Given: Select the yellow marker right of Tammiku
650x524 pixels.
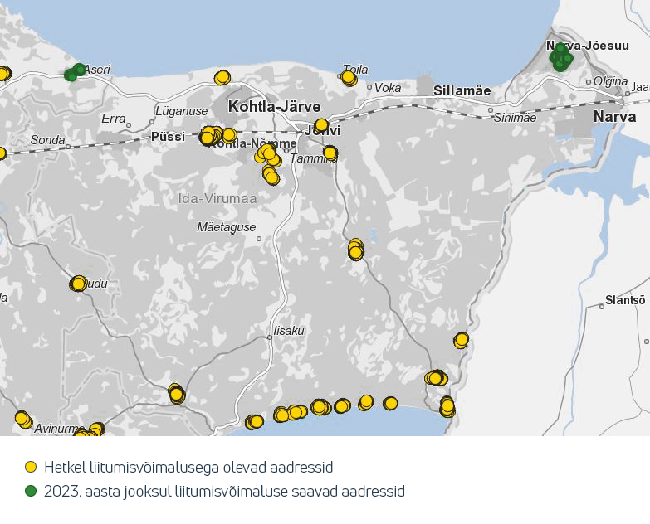Looking at the screenshot, I should [x=330, y=153].
